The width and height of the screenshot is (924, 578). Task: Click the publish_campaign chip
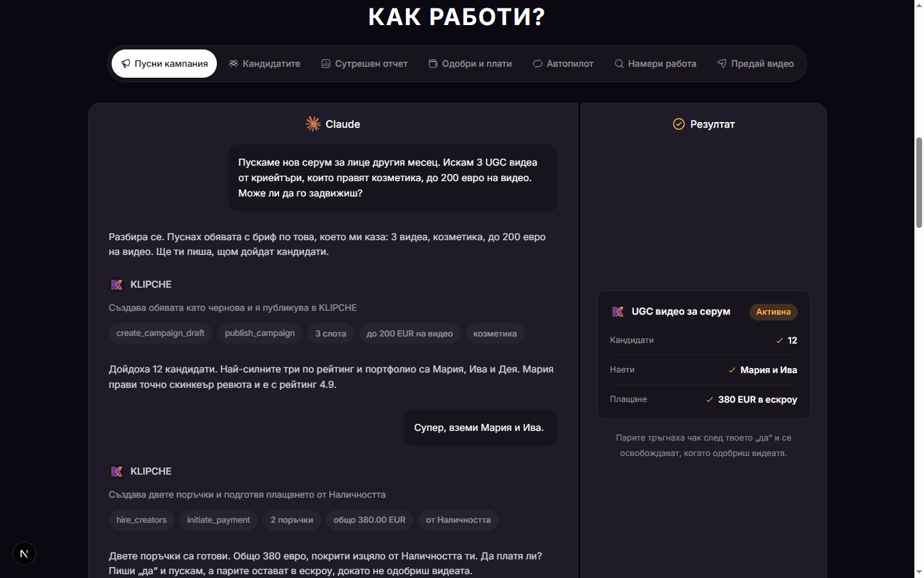260,333
